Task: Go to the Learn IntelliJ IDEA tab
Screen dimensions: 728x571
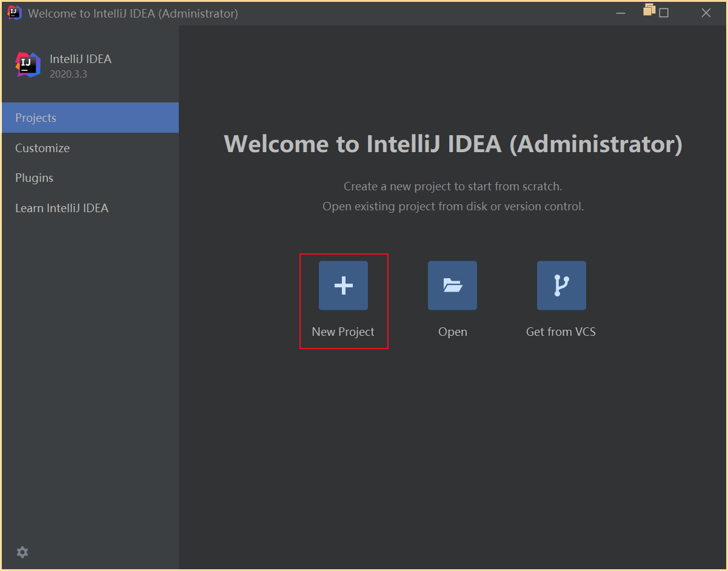Action: coord(90,208)
